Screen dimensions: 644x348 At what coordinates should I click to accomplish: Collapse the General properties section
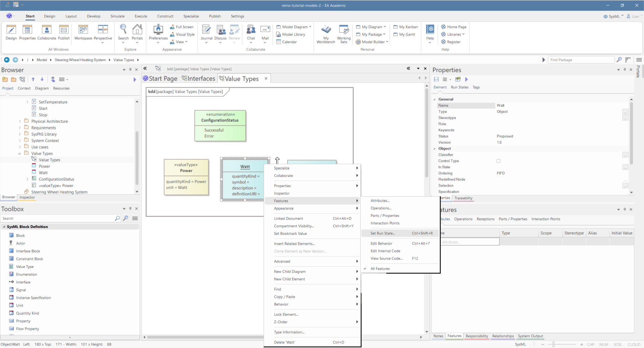click(435, 99)
